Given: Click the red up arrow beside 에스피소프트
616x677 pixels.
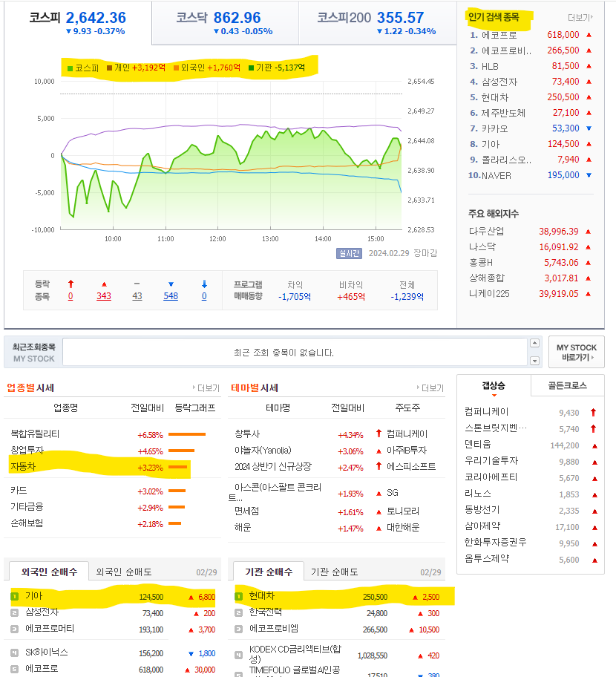Looking at the screenshot, I should click(379, 466).
